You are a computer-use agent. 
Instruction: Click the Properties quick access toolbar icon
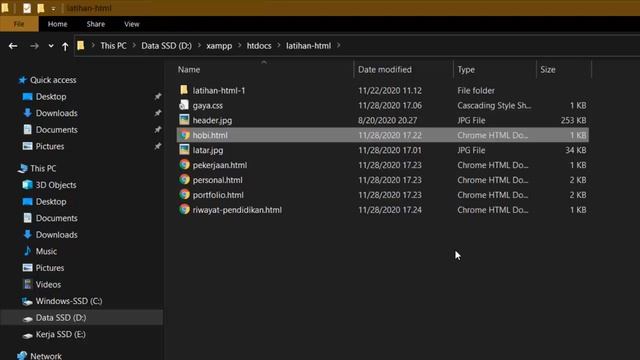pyautogui.click(x=27, y=8)
